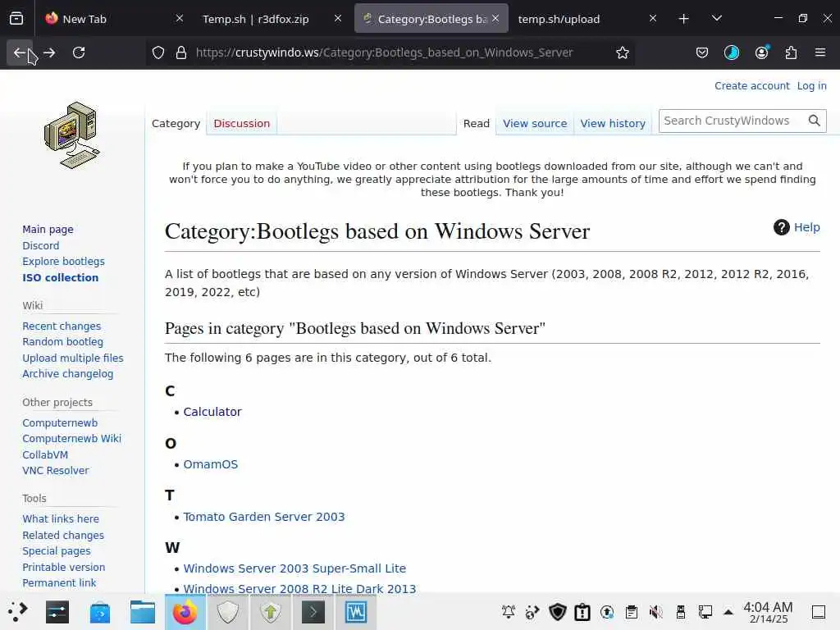Click the search magnifier icon in wiki search
Image resolution: width=840 pixels, height=630 pixels.
pyautogui.click(x=815, y=121)
